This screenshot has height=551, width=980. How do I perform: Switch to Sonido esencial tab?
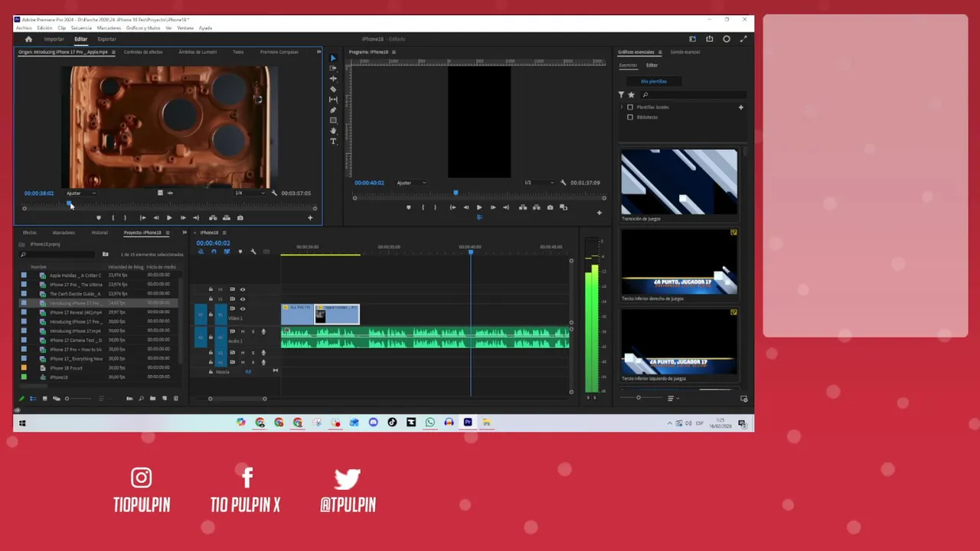(x=685, y=52)
